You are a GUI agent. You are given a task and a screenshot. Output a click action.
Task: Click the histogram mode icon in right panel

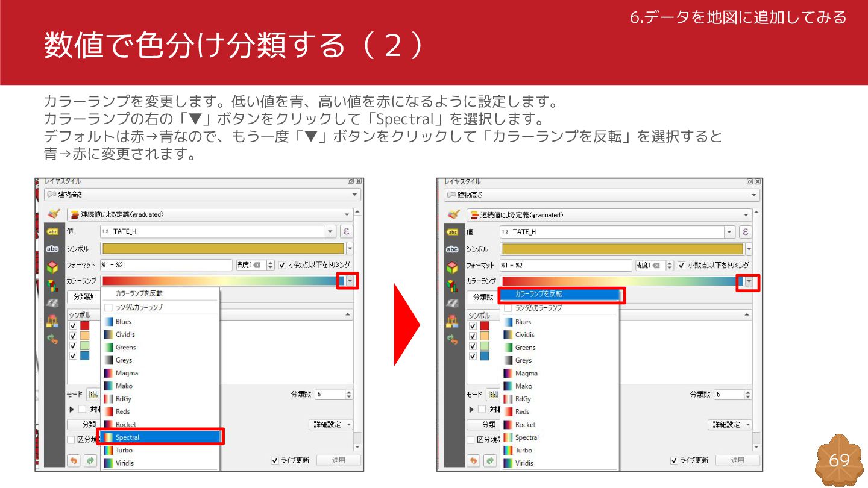(493, 395)
